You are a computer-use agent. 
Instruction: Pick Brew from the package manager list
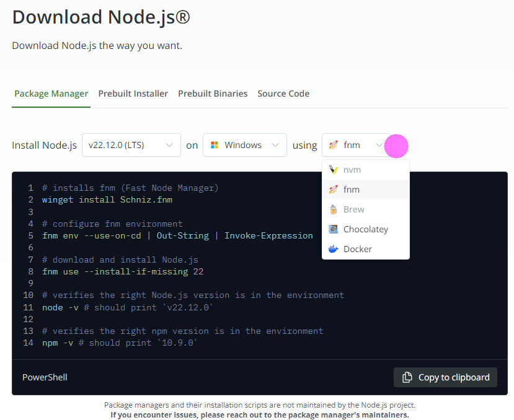(x=365, y=209)
